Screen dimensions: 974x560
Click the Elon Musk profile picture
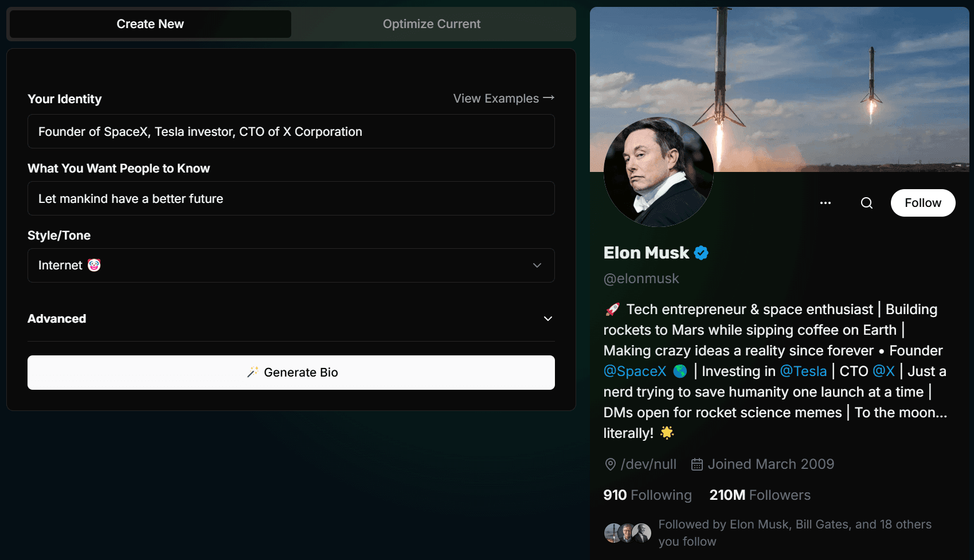tap(659, 172)
